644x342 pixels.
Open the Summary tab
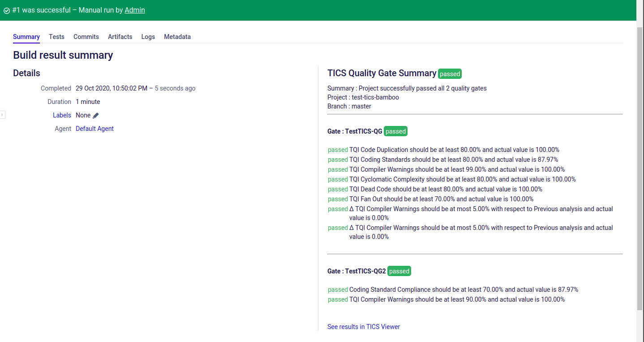[26, 37]
